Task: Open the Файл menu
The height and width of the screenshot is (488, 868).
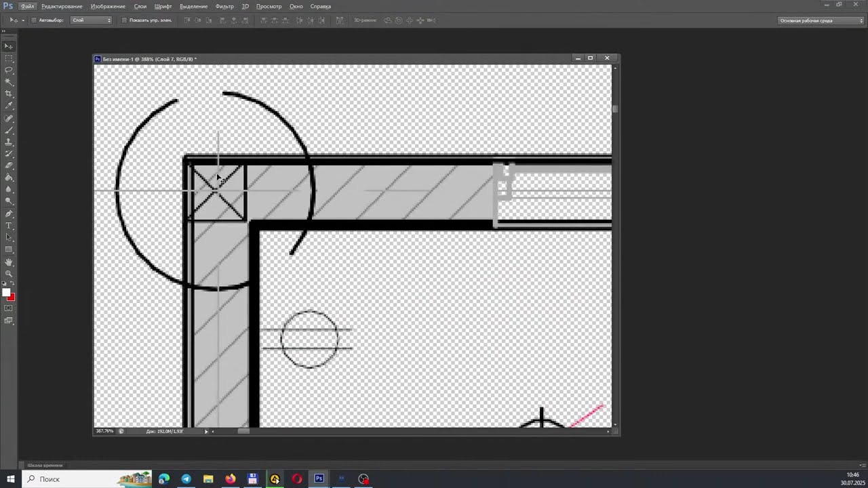Action: pos(27,6)
